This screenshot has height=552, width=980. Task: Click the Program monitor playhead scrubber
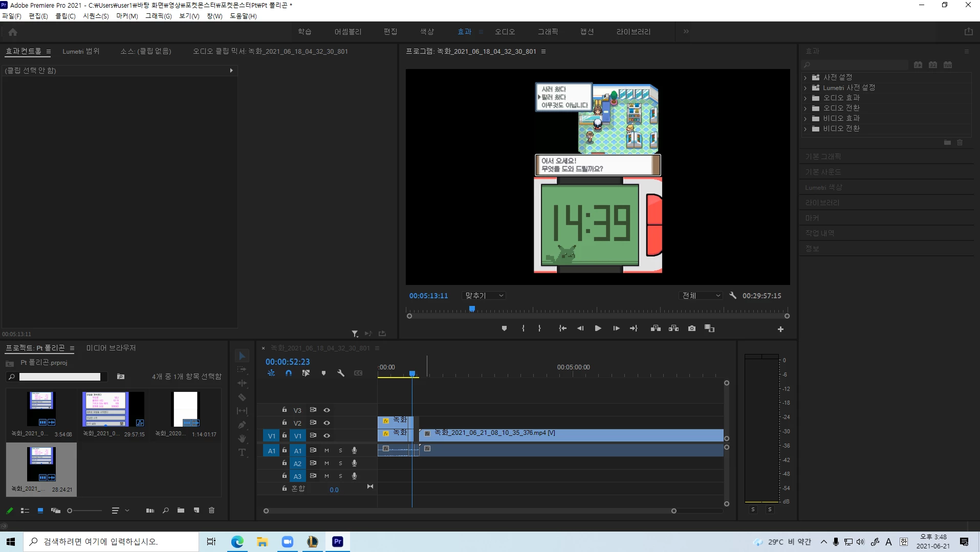tap(472, 309)
